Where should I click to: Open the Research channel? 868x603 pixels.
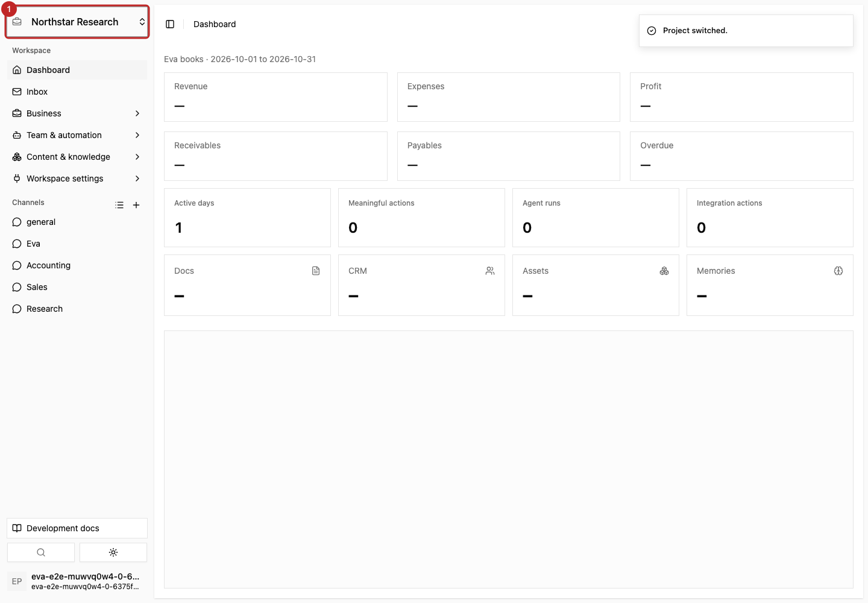point(77,309)
